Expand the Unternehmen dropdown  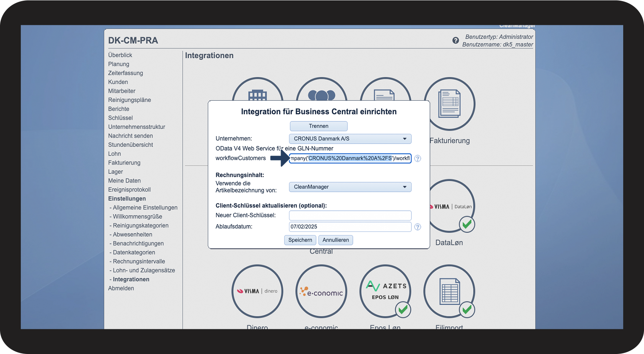click(x=350, y=139)
